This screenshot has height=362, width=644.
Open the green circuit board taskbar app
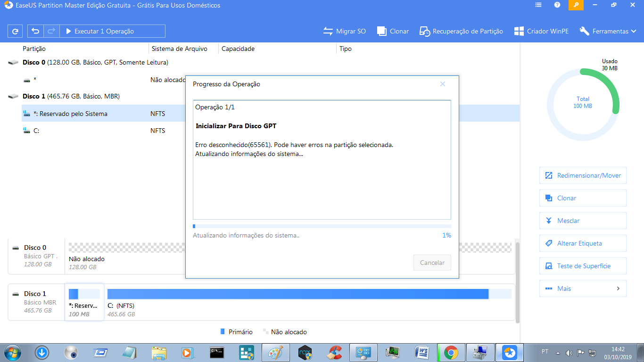point(392,352)
